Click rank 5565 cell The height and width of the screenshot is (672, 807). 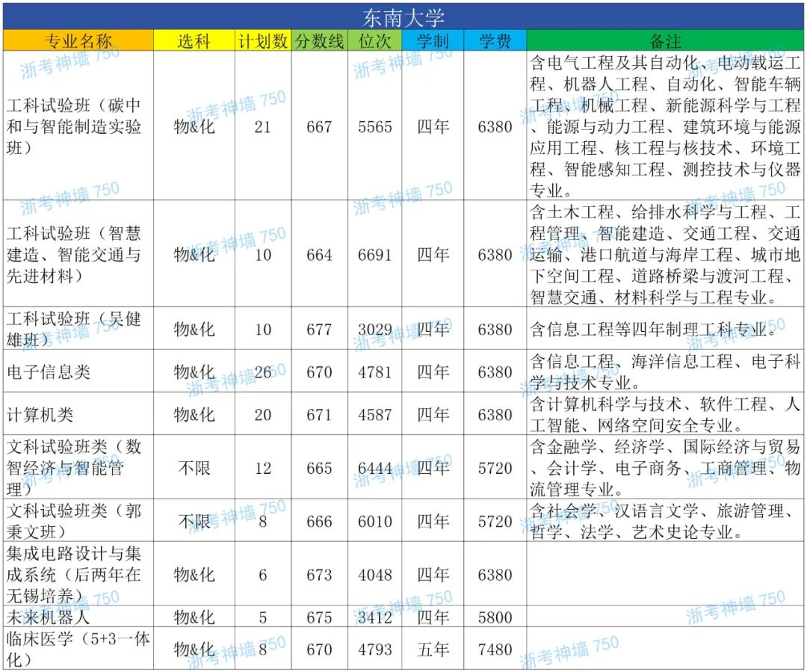pos(374,126)
